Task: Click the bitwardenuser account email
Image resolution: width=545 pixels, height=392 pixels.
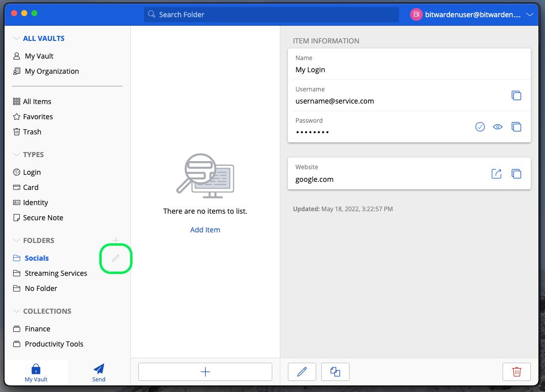Action: (473, 15)
